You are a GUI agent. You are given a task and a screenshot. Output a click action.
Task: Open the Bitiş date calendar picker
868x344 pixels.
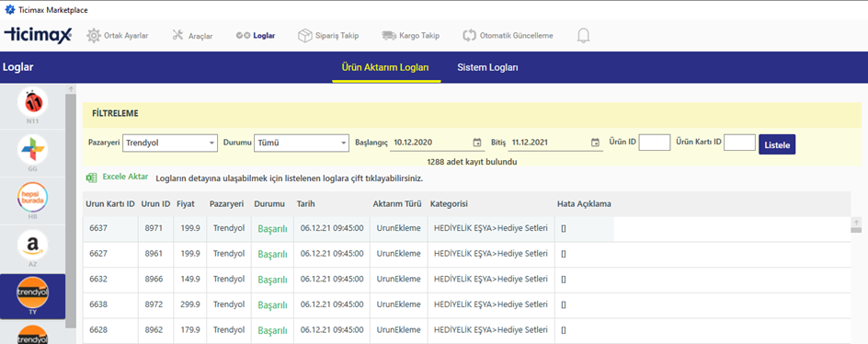click(x=595, y=143)
